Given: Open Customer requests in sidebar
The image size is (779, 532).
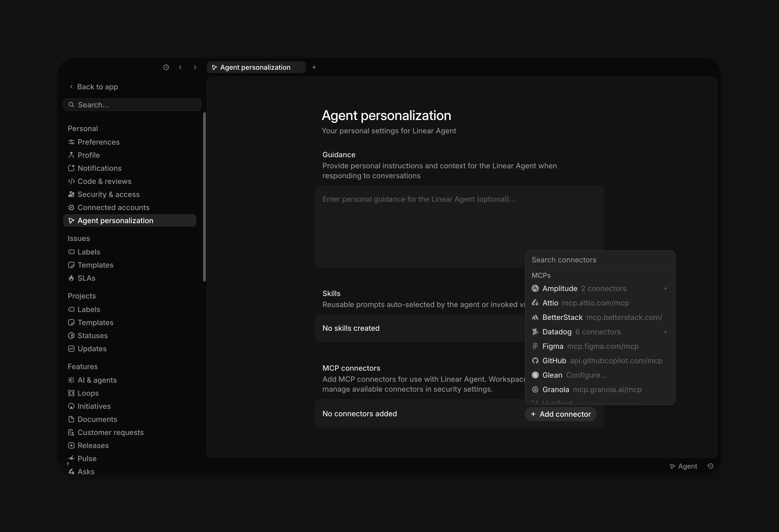Looking at the screenshot, I should point(130,432).
